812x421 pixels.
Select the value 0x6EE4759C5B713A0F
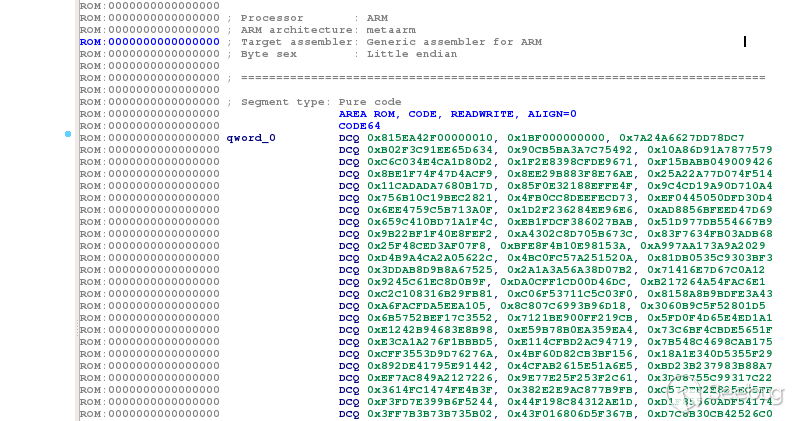tap(430, 210)
